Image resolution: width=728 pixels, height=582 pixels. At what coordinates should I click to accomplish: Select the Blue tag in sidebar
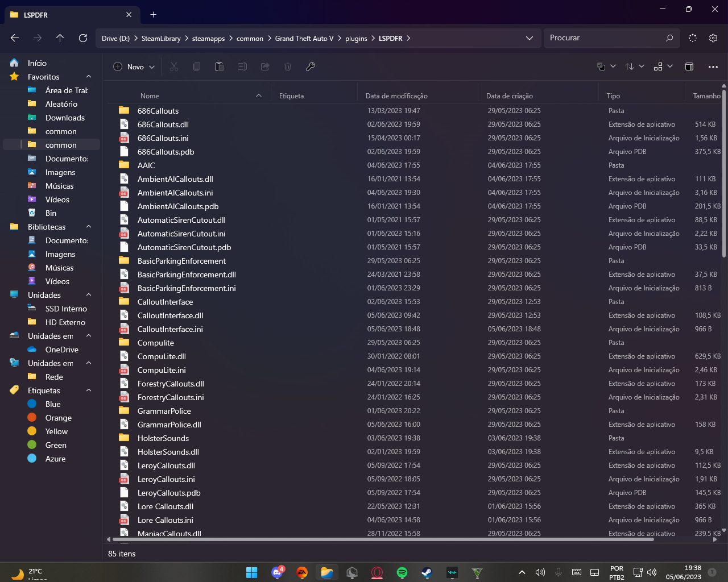point(51,404)
